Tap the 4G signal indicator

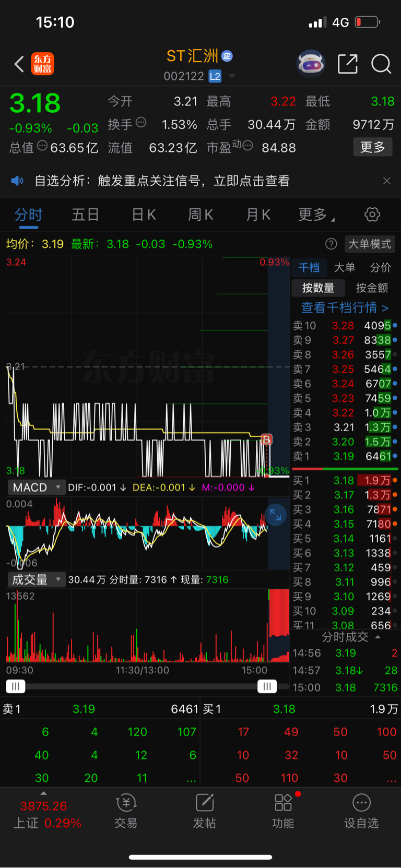click(340, 22)
